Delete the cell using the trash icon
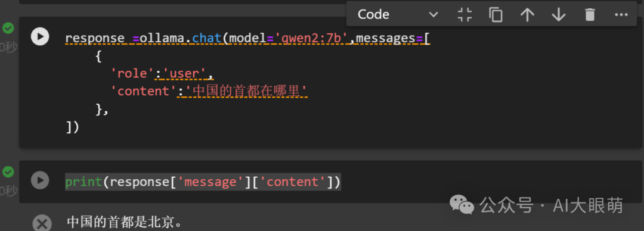 (x=590, y=15)
